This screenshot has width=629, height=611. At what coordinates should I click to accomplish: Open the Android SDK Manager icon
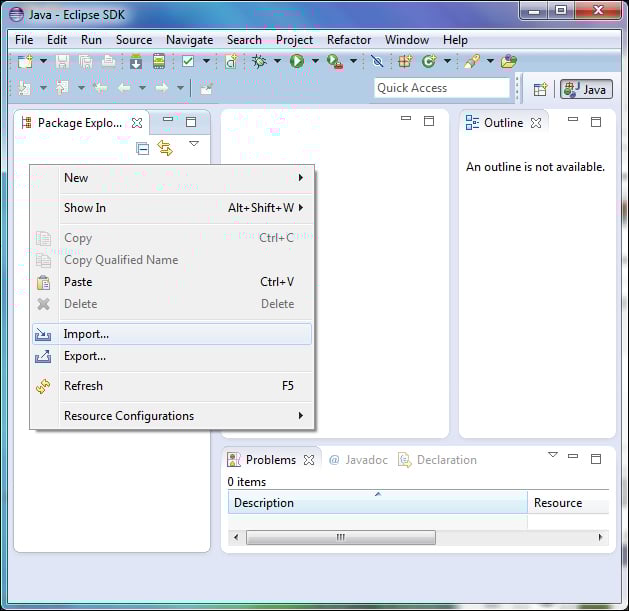point(136,62)
